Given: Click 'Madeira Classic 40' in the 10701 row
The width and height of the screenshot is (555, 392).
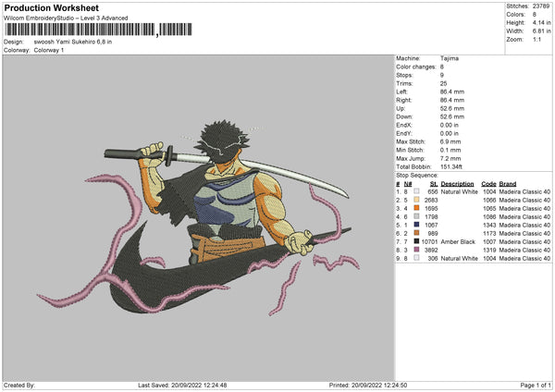Looking at the screenshot, I should click(x=524, y=242).
